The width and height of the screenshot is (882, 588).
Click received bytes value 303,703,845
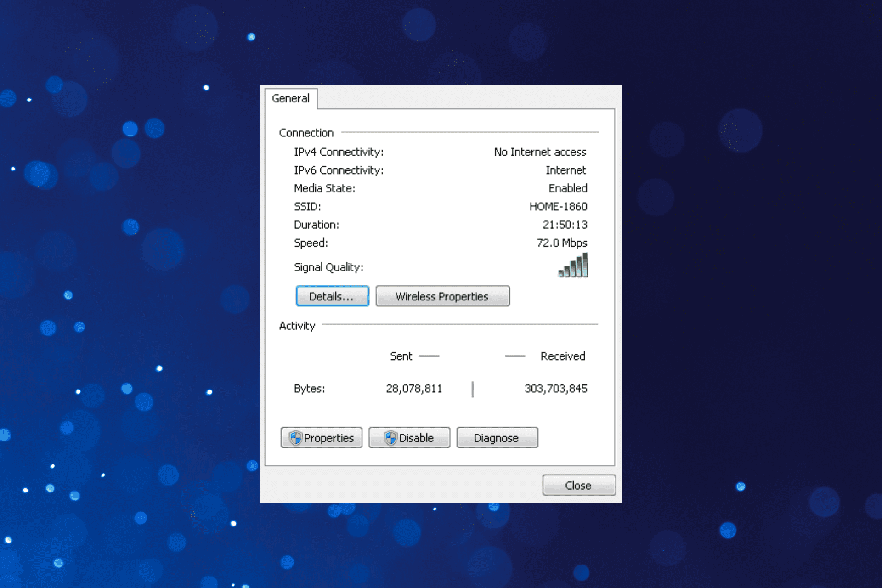coord(556,389)
